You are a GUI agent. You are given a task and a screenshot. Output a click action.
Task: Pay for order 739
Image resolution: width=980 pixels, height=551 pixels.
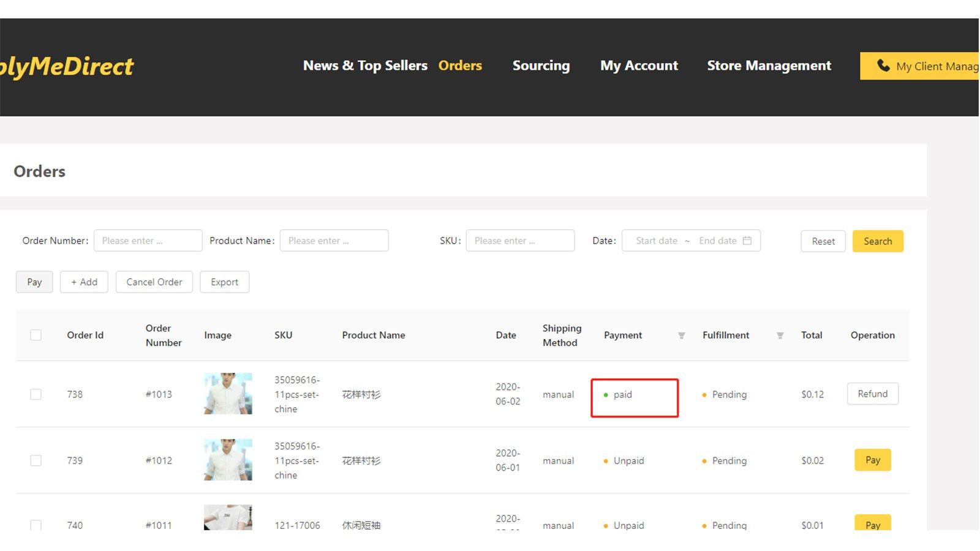872,460
